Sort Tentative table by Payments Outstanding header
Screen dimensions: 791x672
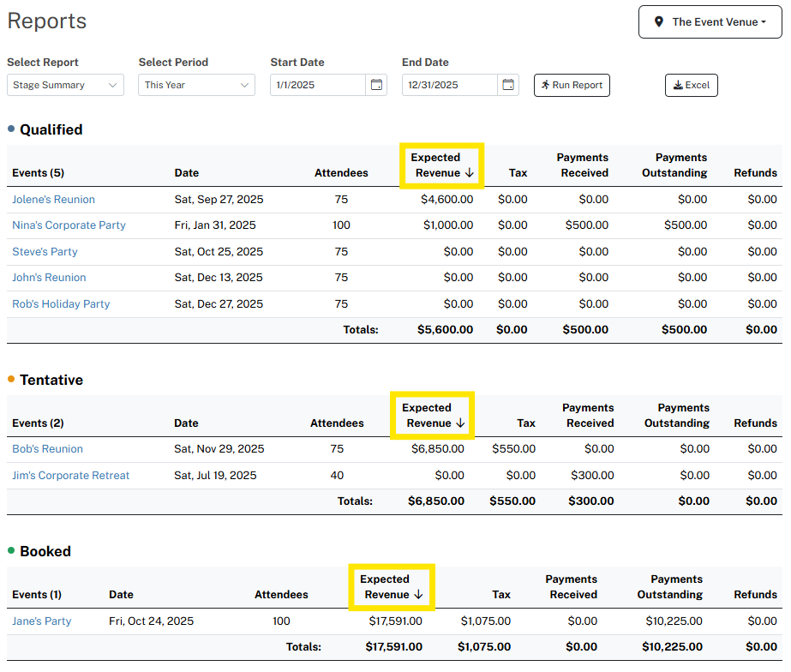click(677, 415)
